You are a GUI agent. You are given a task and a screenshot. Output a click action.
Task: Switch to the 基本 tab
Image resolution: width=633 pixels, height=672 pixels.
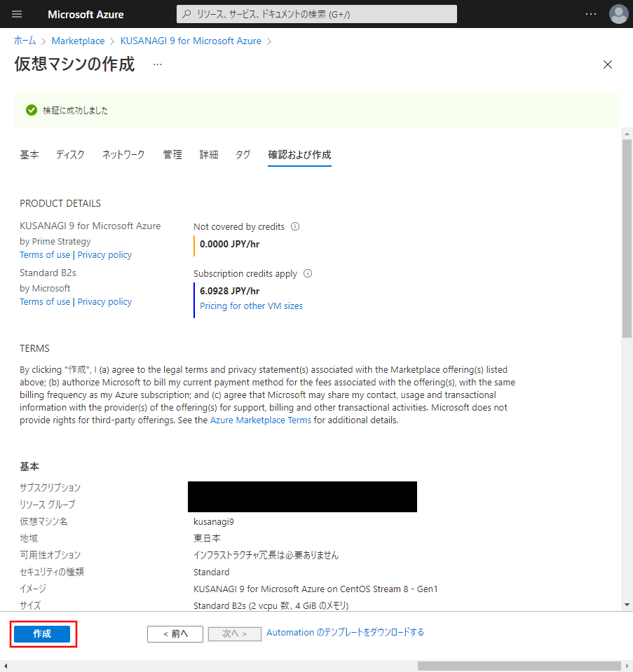click(x=29, y=155)
